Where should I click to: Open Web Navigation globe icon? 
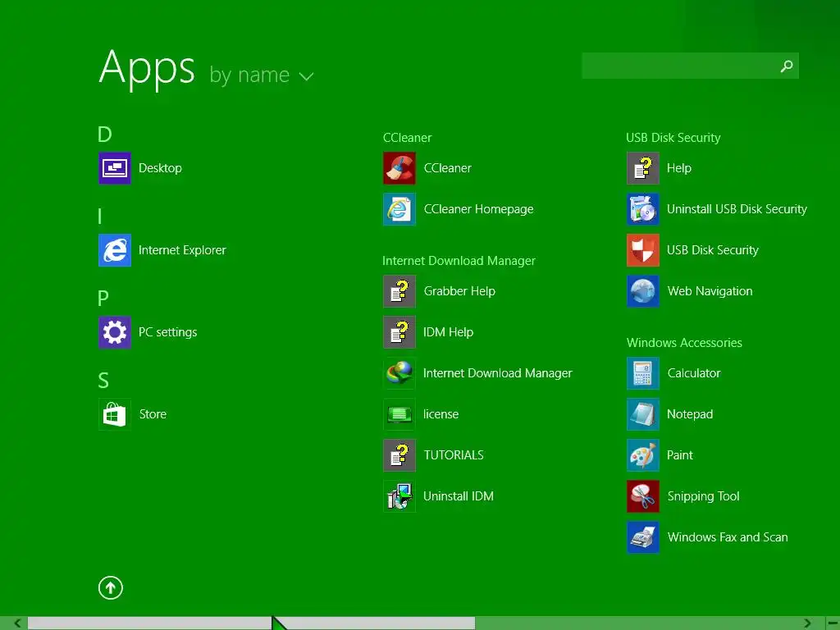(x=643, y=291)
